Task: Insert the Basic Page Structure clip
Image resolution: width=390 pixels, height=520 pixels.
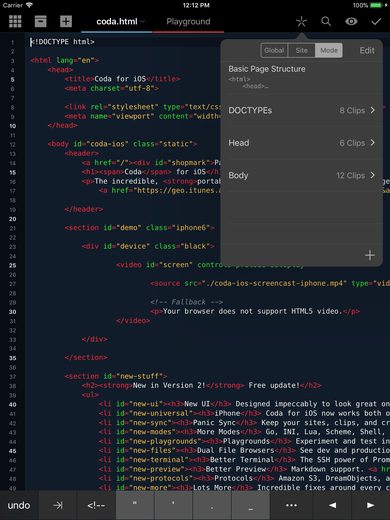Action: [x=301, y=77]
